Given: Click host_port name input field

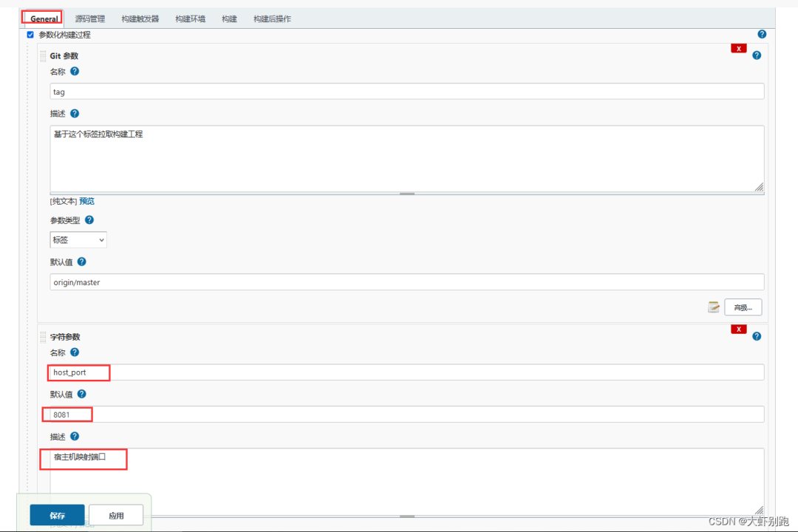Looking at the screenshot, I should [407, 372].
